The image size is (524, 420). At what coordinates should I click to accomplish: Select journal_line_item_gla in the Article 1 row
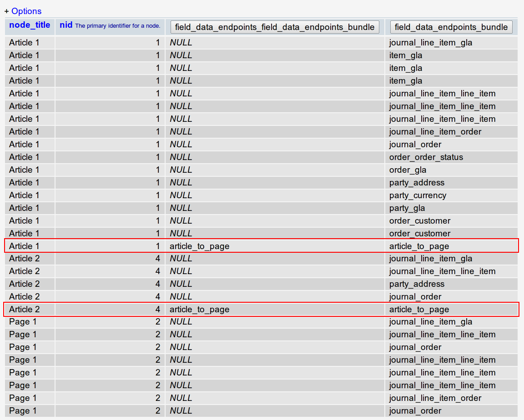coord(430,43)
